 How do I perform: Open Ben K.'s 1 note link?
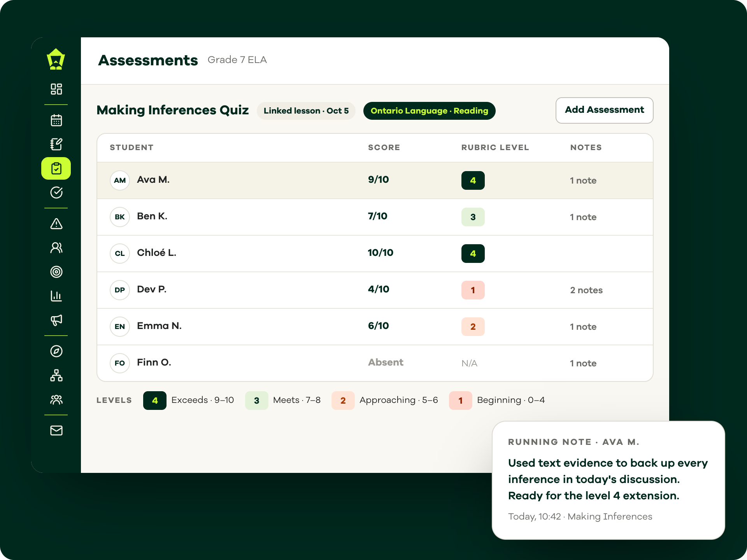(x=583, y=217)
